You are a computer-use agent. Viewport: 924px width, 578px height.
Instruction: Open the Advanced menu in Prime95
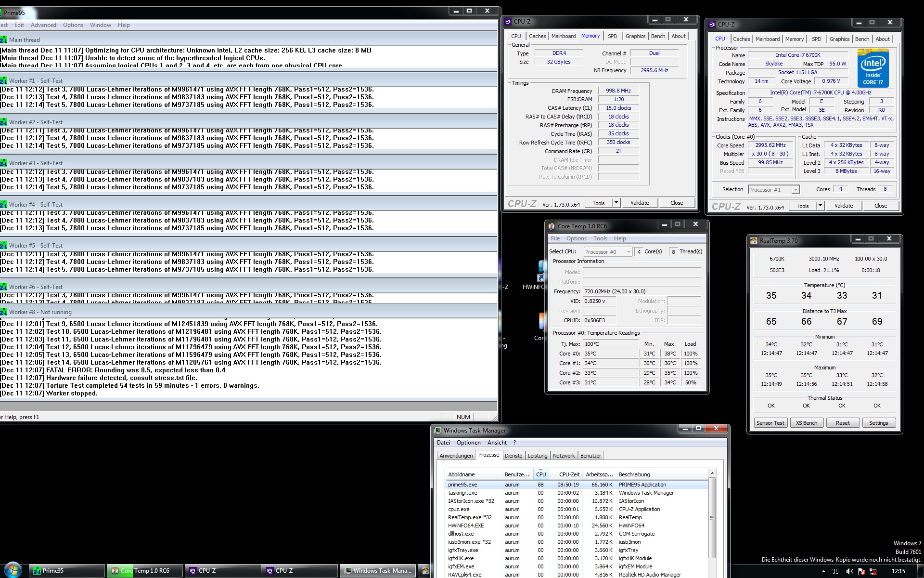pyautogui.click(x=43, y=25)
